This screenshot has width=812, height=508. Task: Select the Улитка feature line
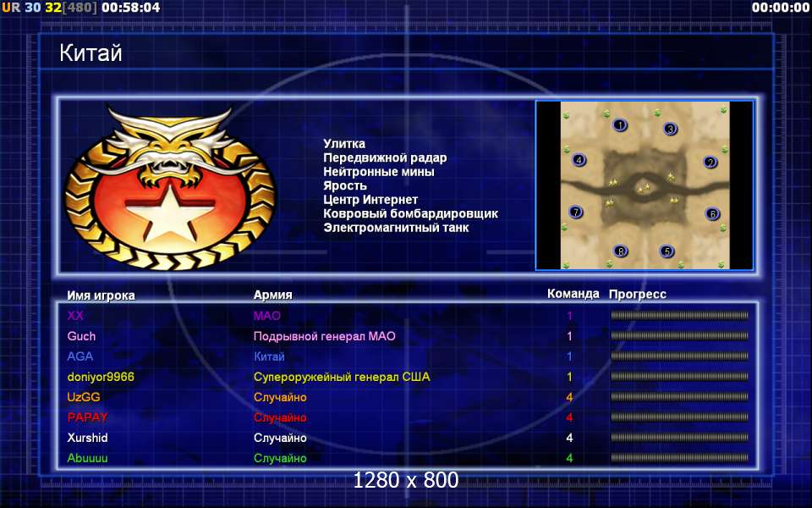[344, 144]
